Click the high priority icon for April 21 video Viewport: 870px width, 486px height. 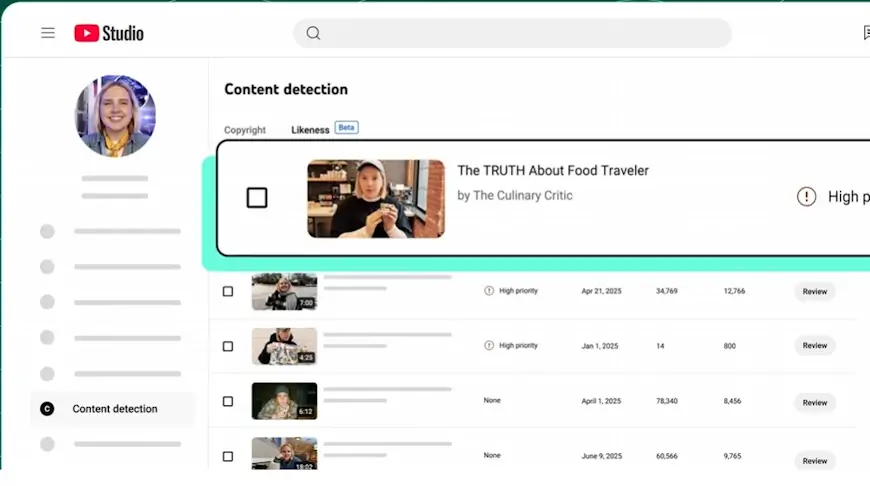coord(489,291)
